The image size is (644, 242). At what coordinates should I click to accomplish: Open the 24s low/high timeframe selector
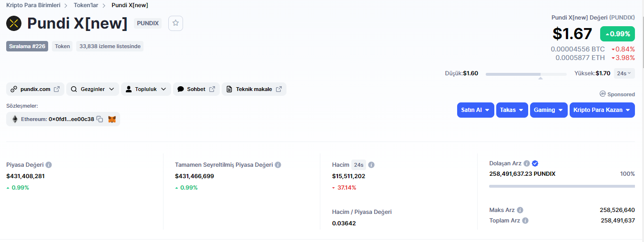[624, 73]
